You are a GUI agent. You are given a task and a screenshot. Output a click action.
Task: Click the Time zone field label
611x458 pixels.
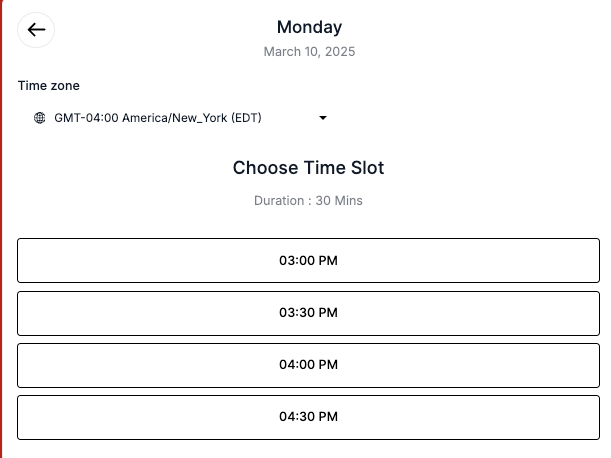coord(49,86)
